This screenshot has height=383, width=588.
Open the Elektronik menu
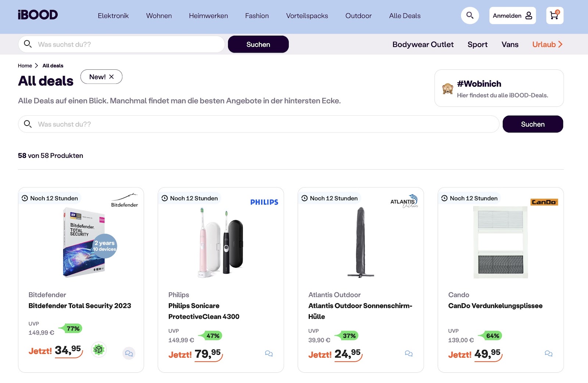click(x=113, y=16)
